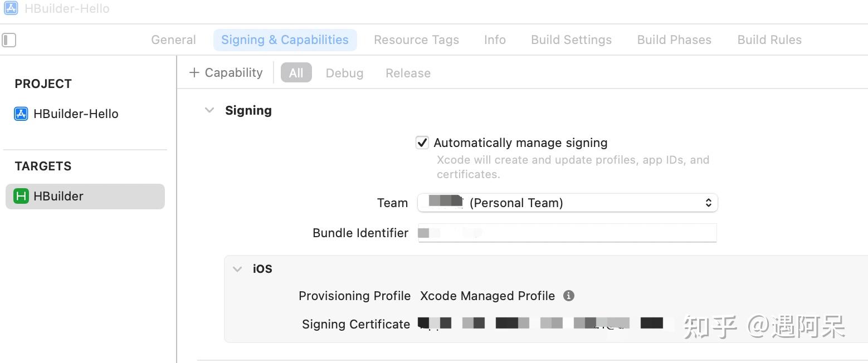This screenshot has width=868, height=363.
Task: Click the Provisioning Profile info icon
Action: click(568, 296)
